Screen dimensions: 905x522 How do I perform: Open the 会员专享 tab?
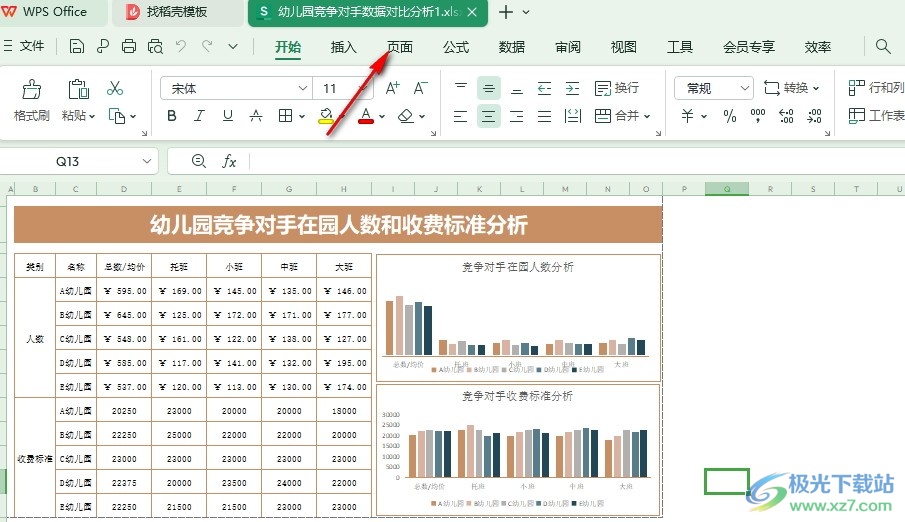(749, 47)
